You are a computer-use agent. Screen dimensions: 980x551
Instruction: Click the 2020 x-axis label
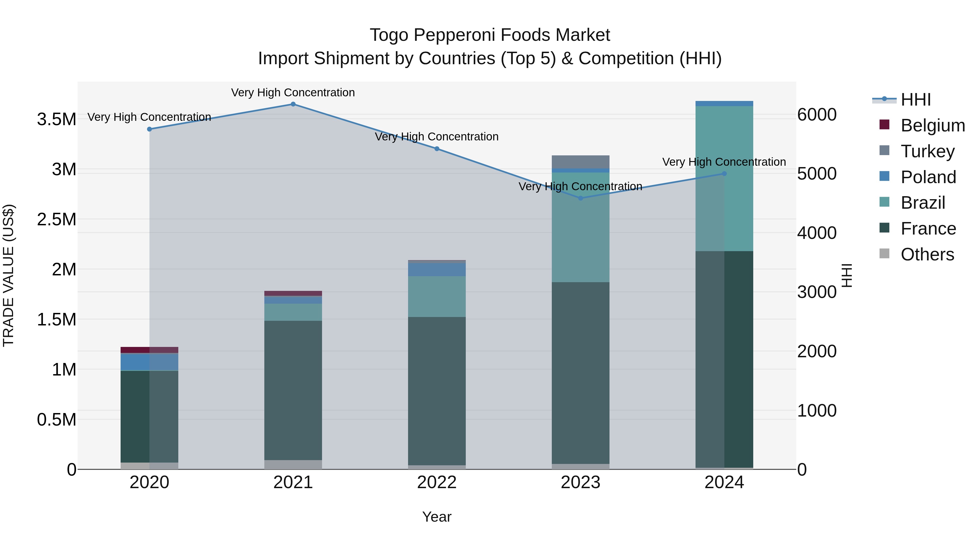pyautogui.click(x=149, y=482)
